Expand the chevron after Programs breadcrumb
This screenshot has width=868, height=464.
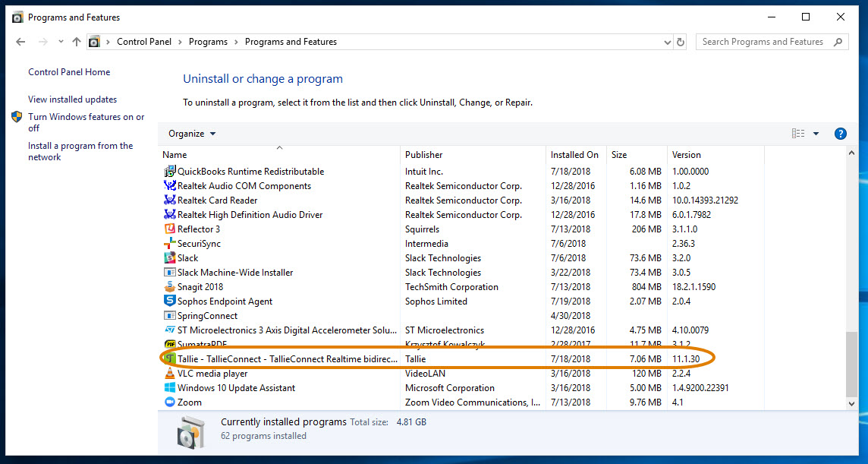(x=237, y=42)
